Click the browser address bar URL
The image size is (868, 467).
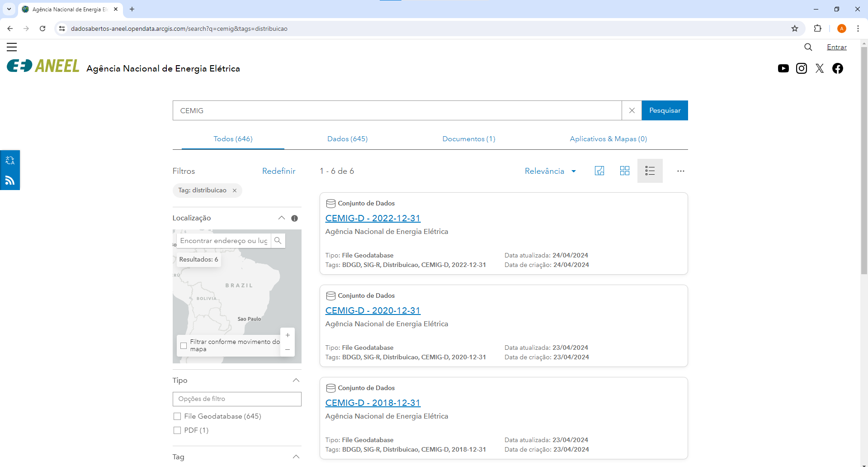coord(179,29)
